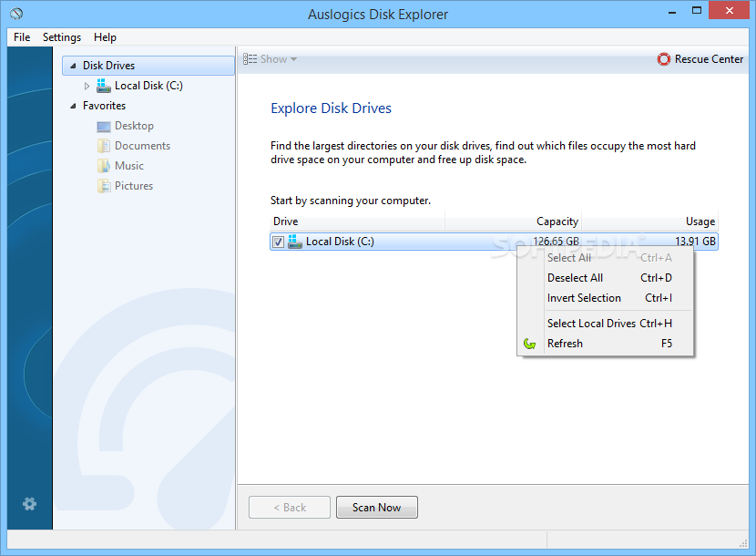Select Disk Drives label in tree
The image size is (756, 556).
coord(108,66)
